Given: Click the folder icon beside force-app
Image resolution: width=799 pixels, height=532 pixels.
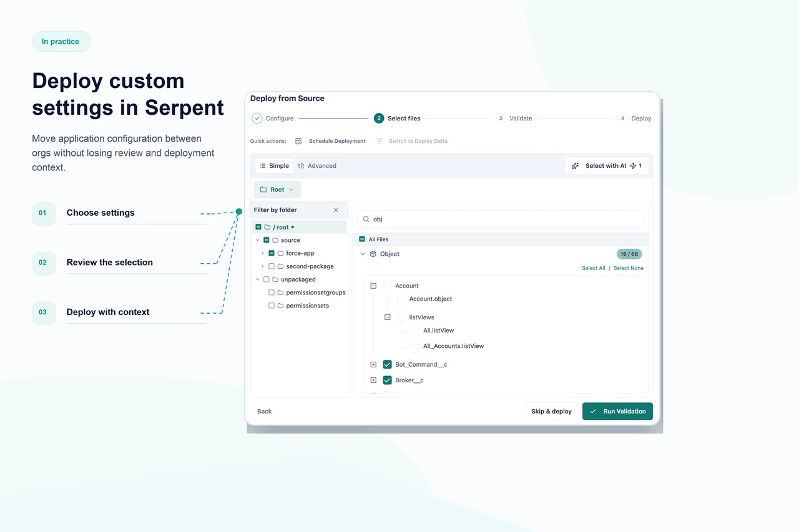Looking at the screenshot, I should 280,253.
